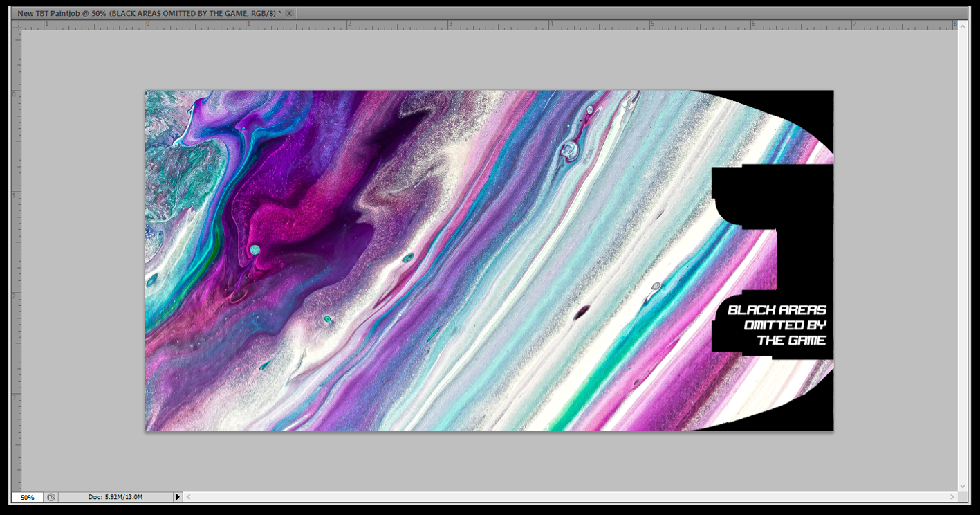This screenshot has height=515, width=980.
Task: Expand the status bar options black arrow
Action: click(178, 497)
